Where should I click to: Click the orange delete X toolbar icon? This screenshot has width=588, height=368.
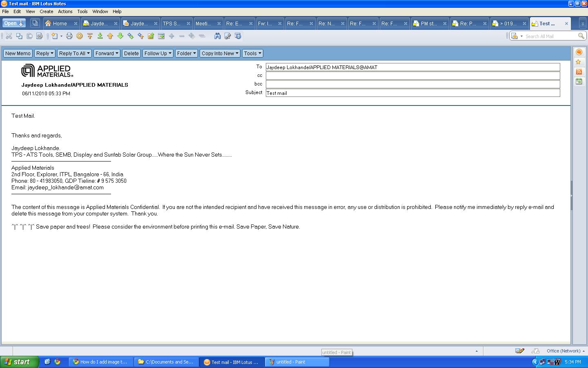(x=79, y=36)
